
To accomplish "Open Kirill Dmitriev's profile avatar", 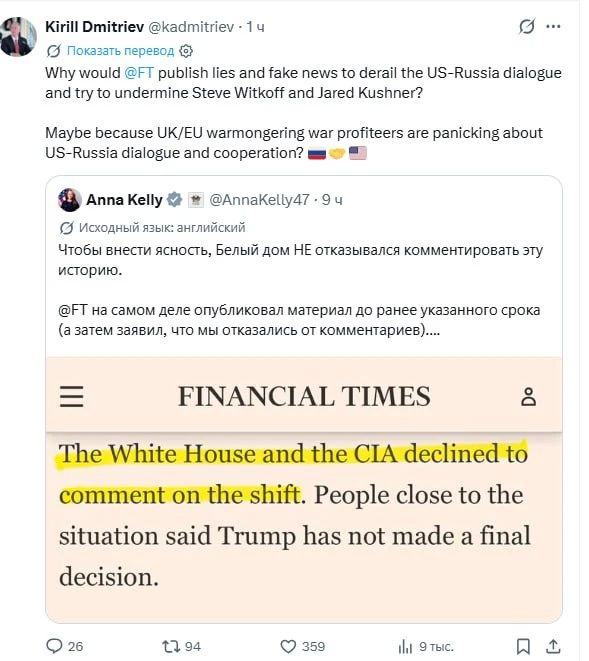I will coord(18,37).
